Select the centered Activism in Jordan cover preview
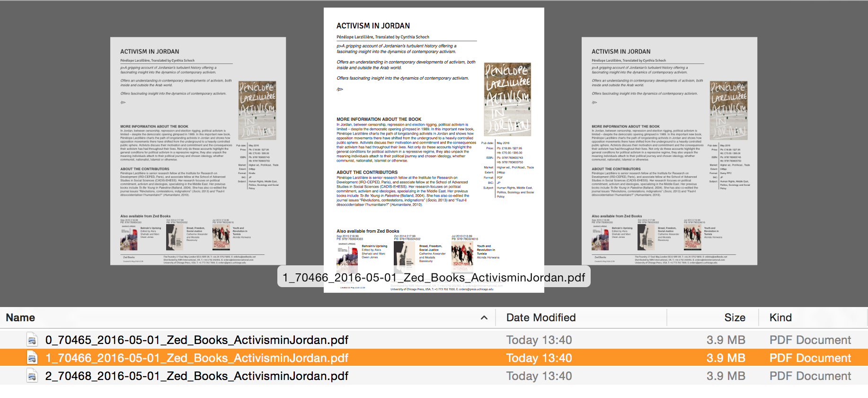Viewport: 868px width, 398px height. click(x=434, y=150)
